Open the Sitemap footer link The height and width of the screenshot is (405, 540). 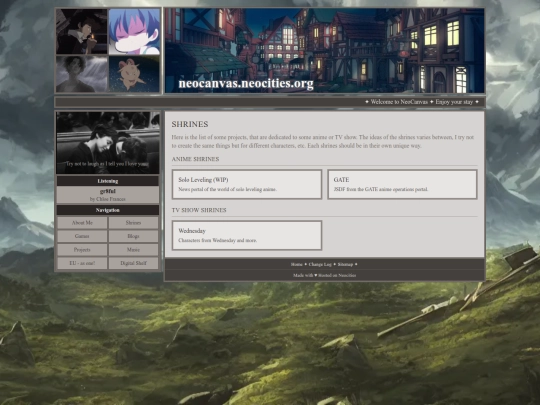pos(345,264)
